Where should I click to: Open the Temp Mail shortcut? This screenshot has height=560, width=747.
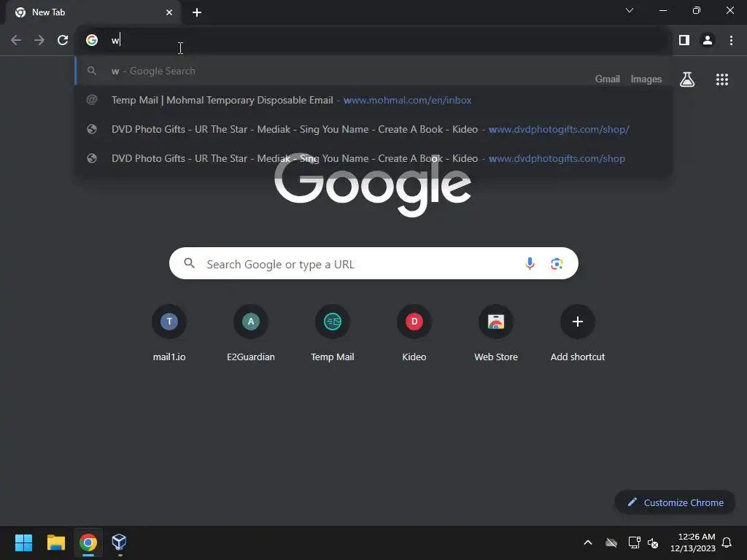pos(333,333)
